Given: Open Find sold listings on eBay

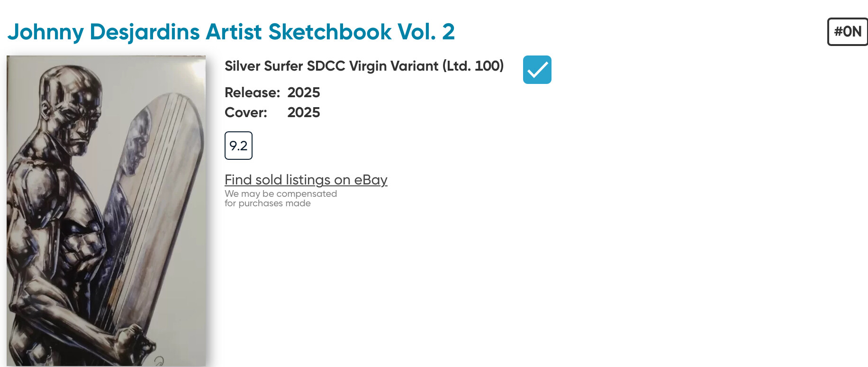Looking at the screenshot, I should [306, 180].
